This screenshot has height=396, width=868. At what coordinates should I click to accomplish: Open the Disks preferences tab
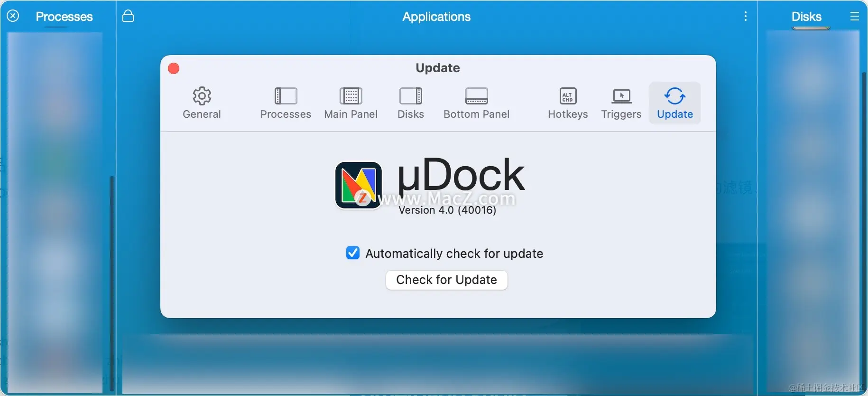tap(411, 103)
